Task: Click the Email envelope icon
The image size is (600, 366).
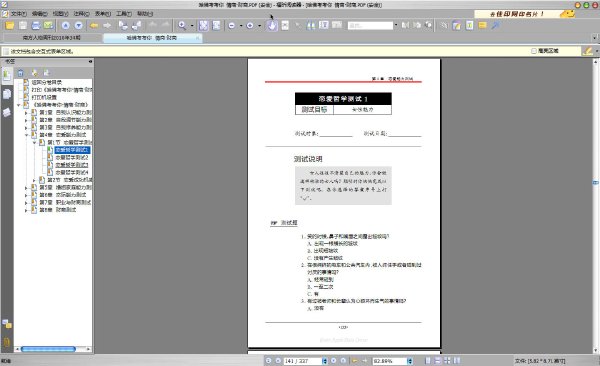Action: click(x=49, y=26)
